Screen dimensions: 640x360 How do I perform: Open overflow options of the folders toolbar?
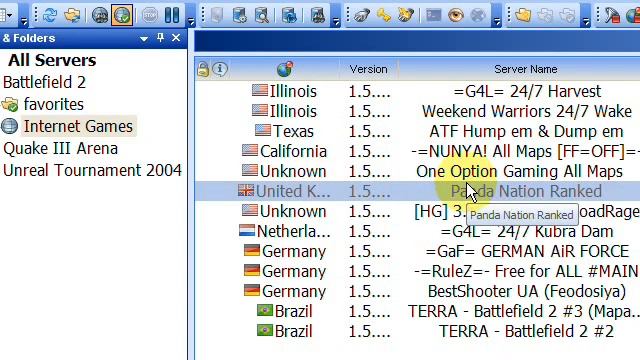[586, 20]
